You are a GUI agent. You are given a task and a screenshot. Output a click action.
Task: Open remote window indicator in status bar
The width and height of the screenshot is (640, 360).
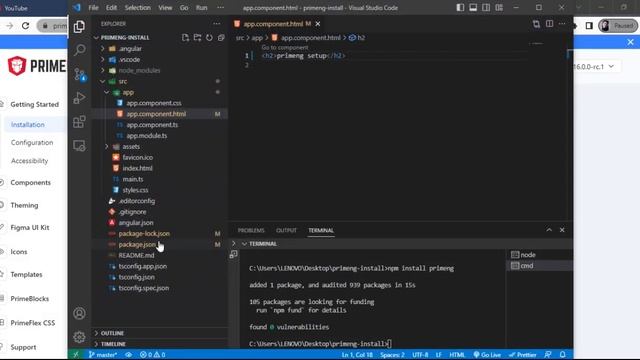click(x=76, y=355)
